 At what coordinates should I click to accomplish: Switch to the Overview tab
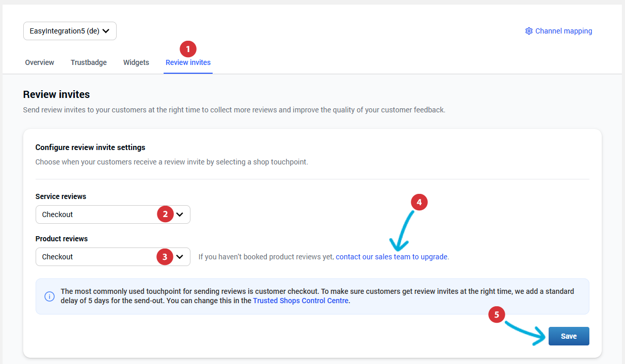[x=39, y=62]
